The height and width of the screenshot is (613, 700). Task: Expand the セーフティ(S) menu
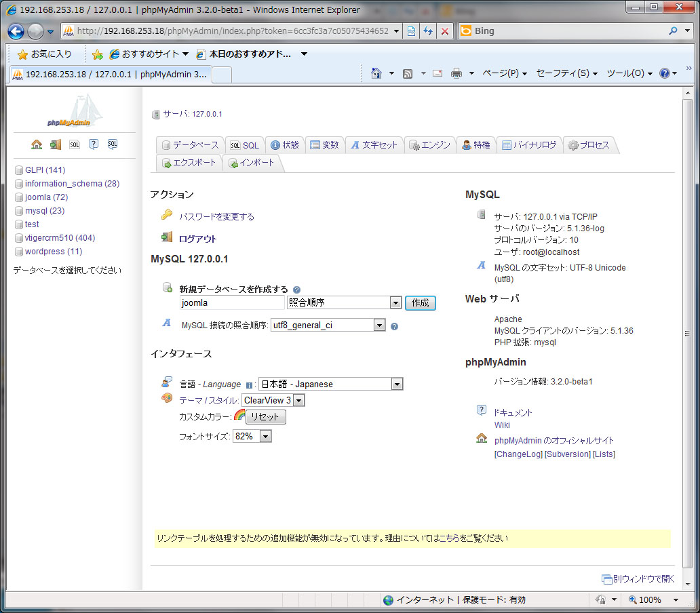click(567, 73)
